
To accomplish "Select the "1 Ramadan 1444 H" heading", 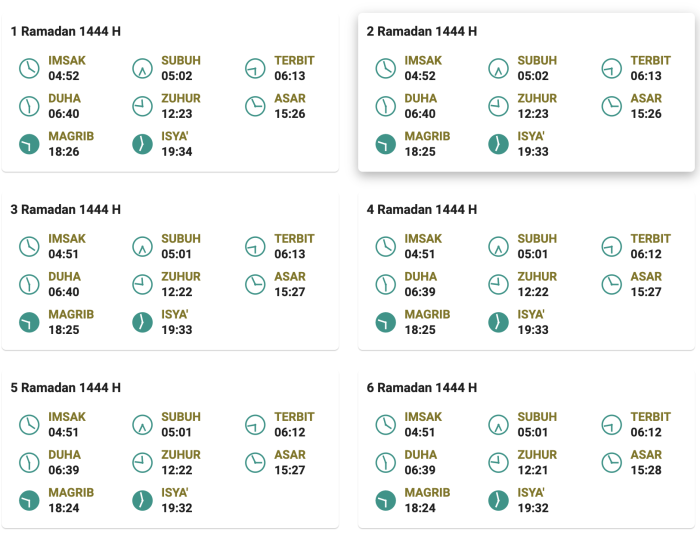I will click(66, 32).
